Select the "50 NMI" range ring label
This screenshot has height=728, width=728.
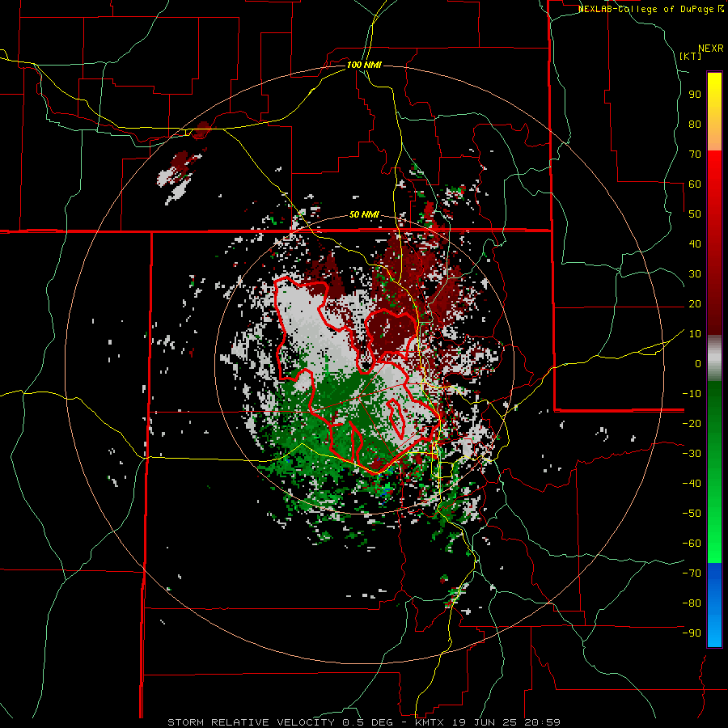pyautogui.click(x=364, y=215)
